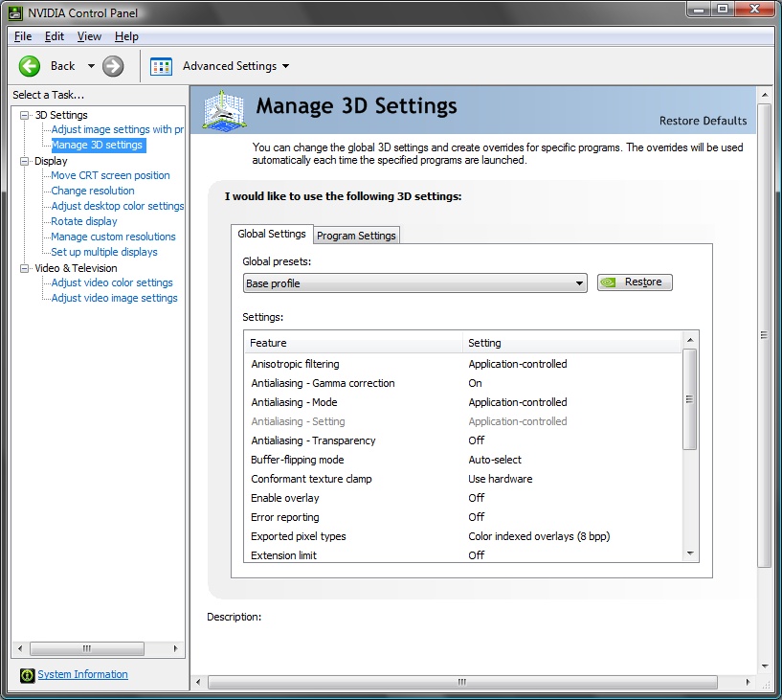
Task: Open Rotate display task
Action: (84, 221)
